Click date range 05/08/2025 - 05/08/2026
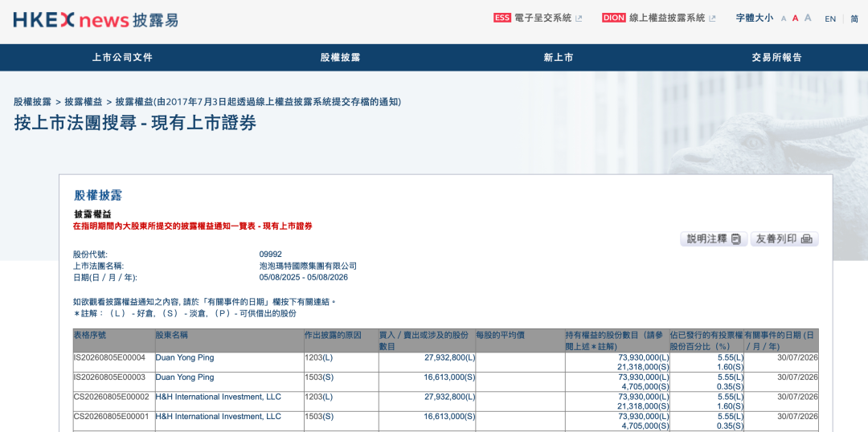 [x=303, y=277]
